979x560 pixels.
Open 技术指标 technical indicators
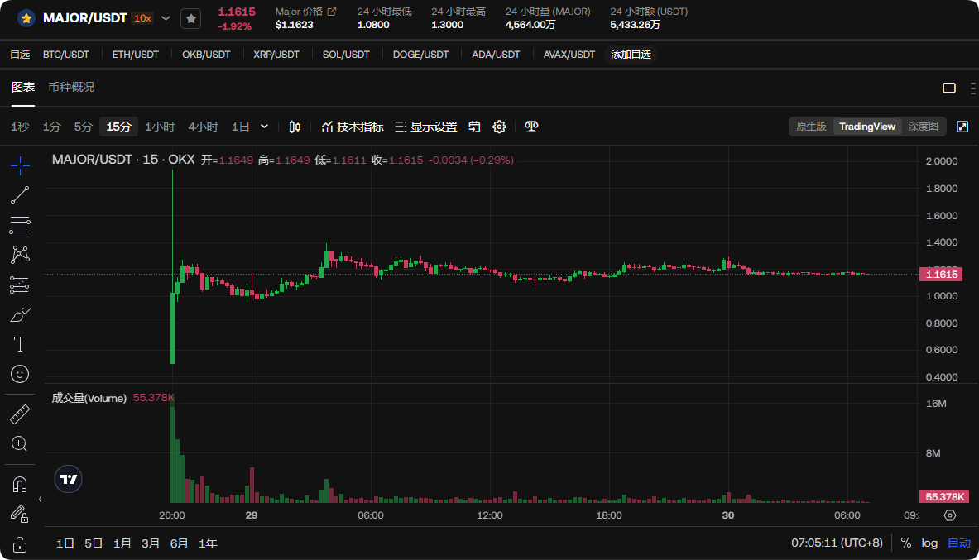click(353, 127)
